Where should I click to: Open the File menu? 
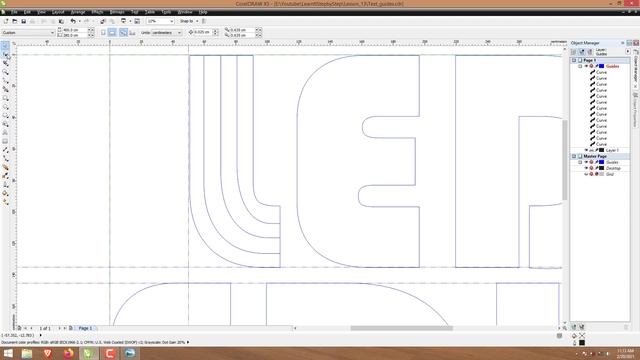tap(14, 12)
